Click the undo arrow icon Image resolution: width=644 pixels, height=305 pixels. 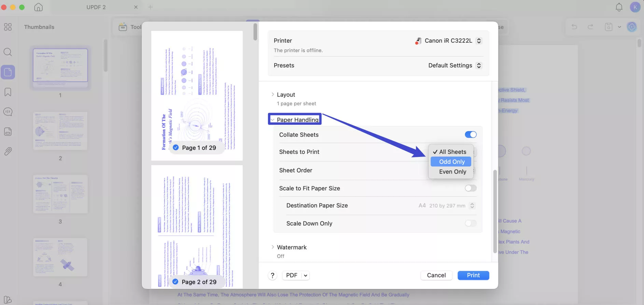574,27
